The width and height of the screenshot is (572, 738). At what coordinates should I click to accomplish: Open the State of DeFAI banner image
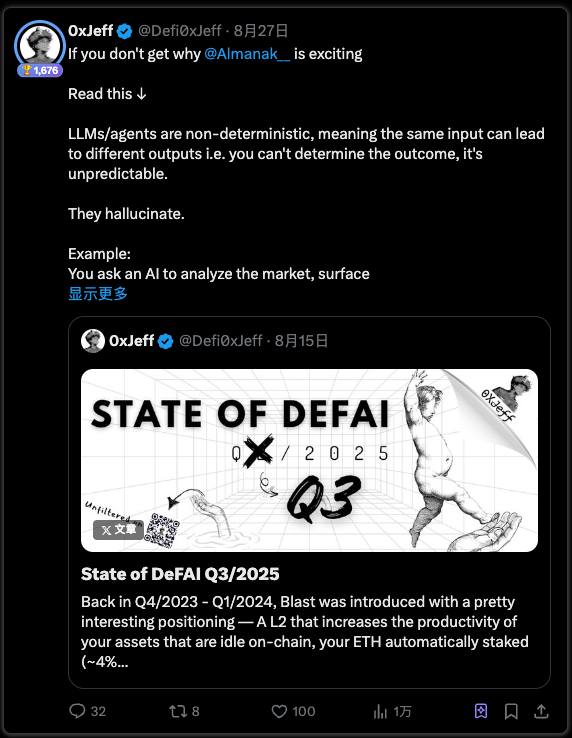[x=309, y=460]
